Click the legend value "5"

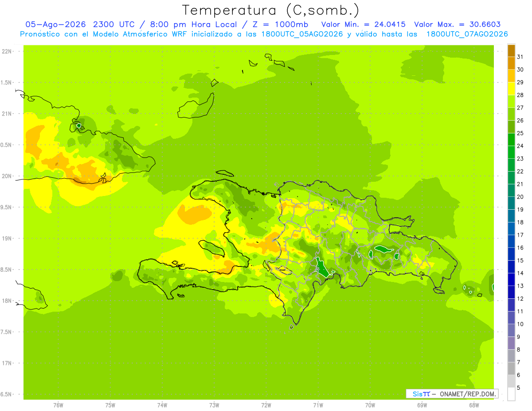(519, 388)
